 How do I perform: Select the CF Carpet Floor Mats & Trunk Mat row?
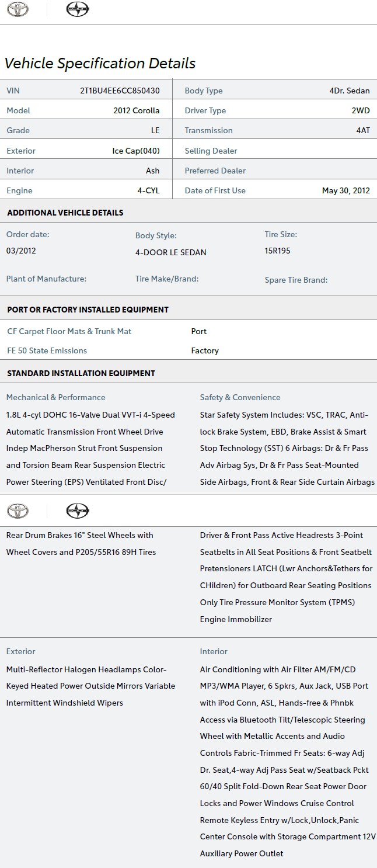point(188,331)
